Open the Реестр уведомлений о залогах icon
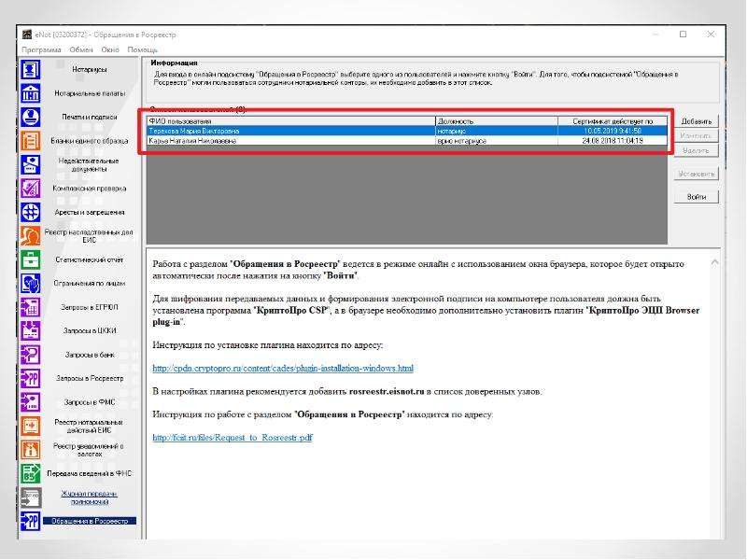This screenshot has width=747, height=560. [x=31, y=450]
